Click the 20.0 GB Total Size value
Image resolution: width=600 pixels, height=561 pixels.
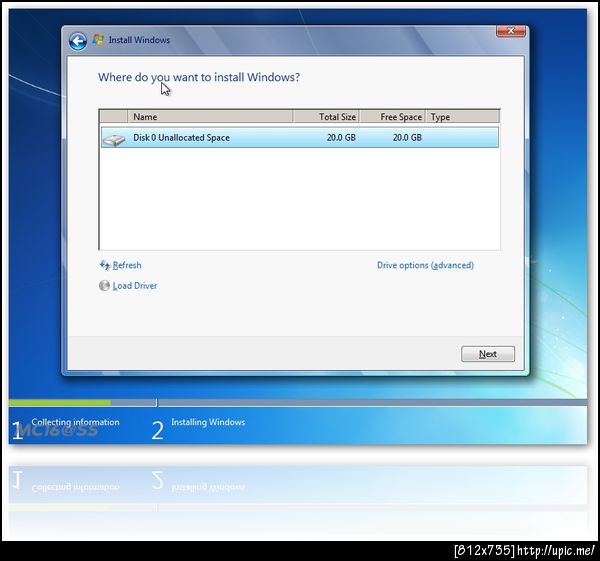[341, 138]
